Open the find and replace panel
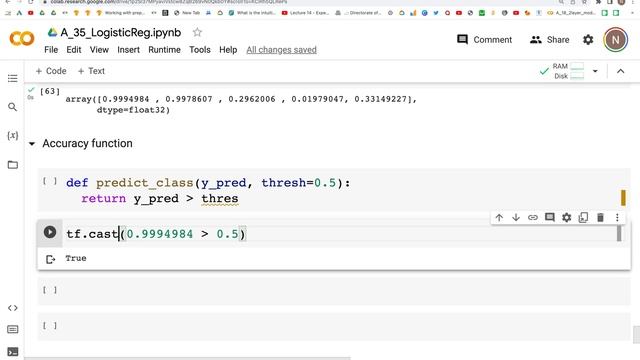The image size is (640, 360). pyautogui.click(x=13, y=107)
